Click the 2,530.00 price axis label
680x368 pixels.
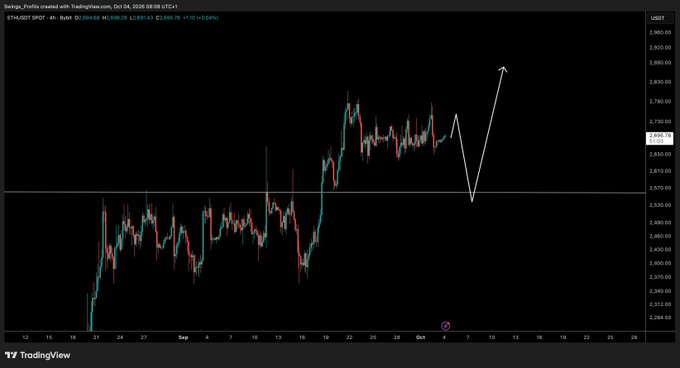click(660, 205)
